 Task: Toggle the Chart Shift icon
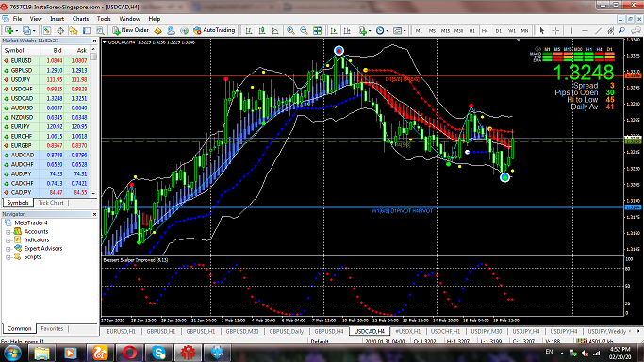(x=347, y=30)
